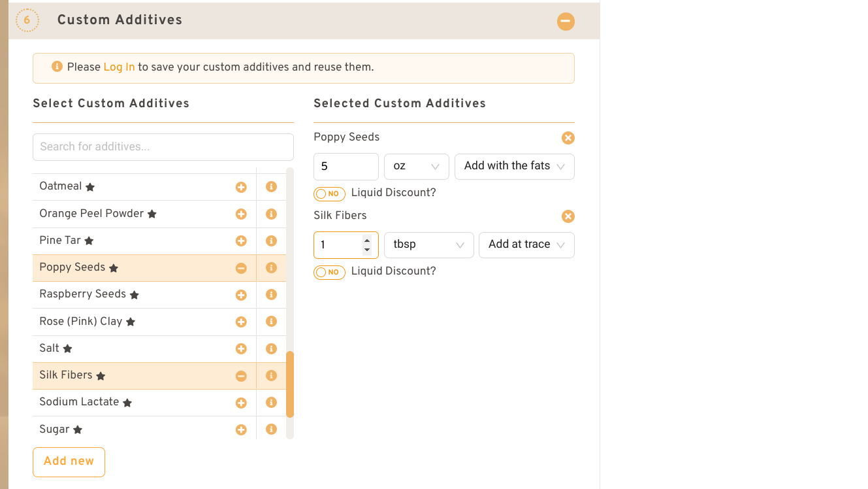Toggle Liquid Discount for Silk Fibers
The width and height of the screenshot is (868, 489).
point(329,272)
